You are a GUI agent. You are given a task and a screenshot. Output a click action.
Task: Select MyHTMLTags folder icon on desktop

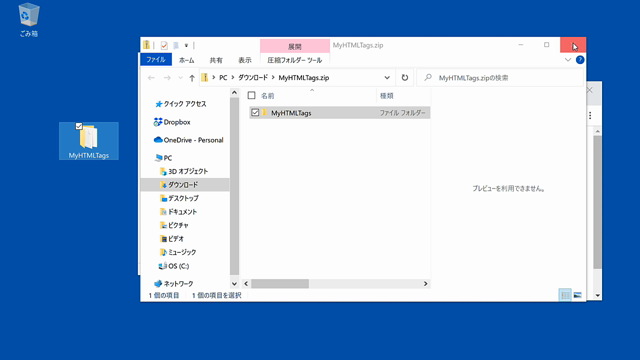click(89, 141)
